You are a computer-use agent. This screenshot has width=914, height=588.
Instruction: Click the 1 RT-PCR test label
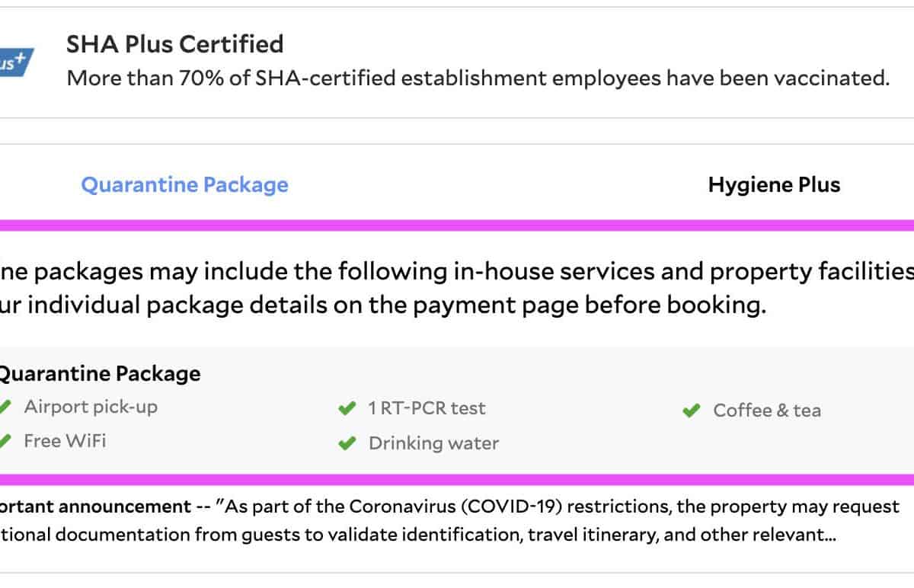coord(427,408)
